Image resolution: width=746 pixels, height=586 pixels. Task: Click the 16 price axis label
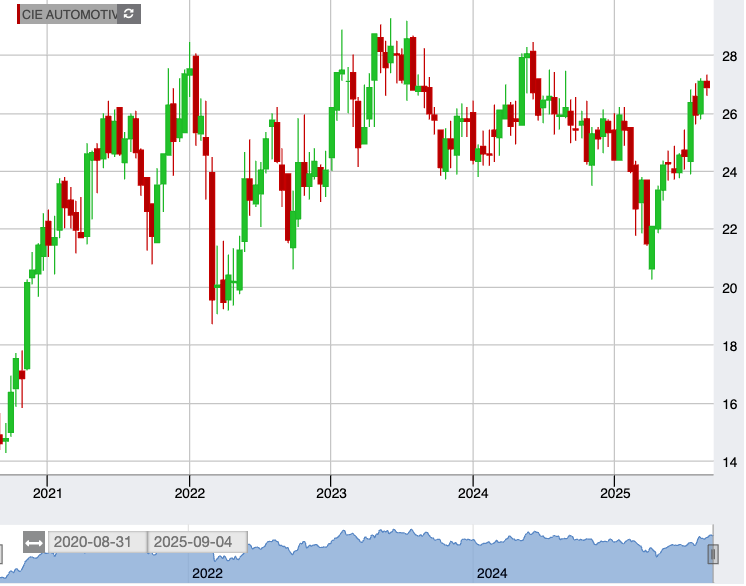729,404
